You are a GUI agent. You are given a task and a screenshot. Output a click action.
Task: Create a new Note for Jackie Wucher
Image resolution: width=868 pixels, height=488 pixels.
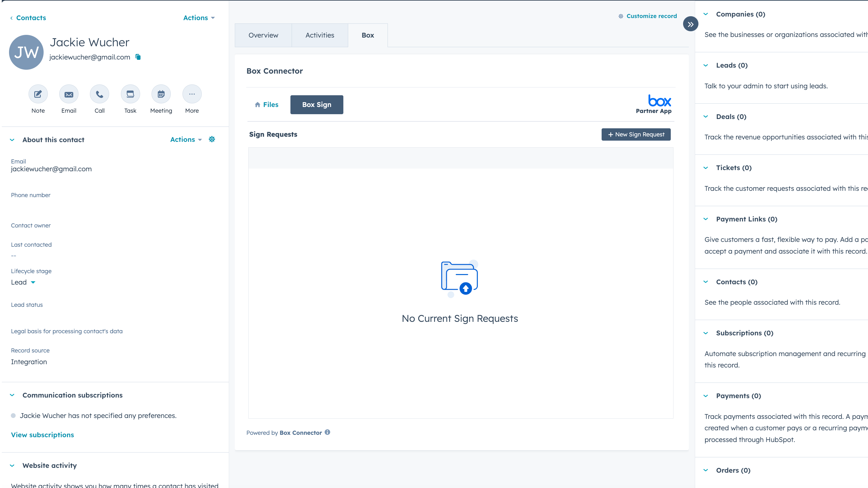coord(38,94)
